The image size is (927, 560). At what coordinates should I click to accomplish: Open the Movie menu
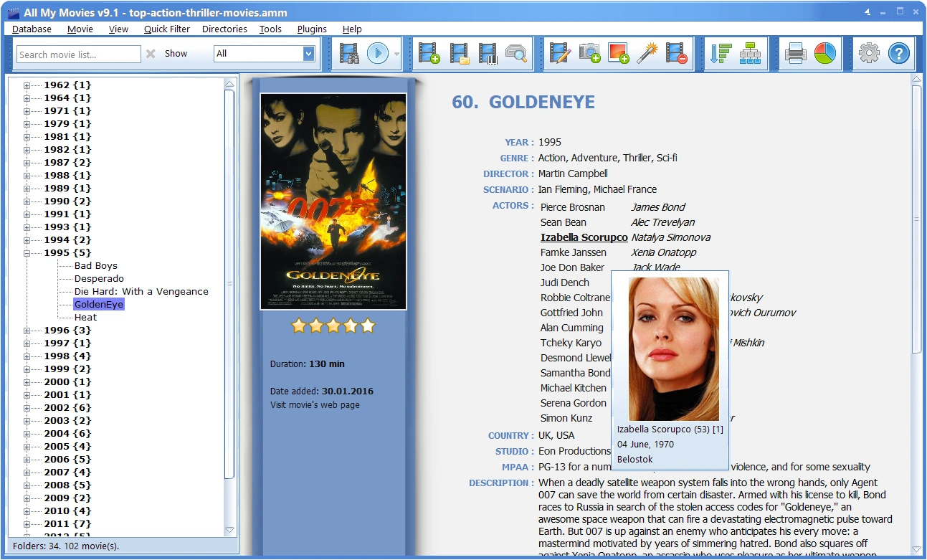tap(80, 29)
